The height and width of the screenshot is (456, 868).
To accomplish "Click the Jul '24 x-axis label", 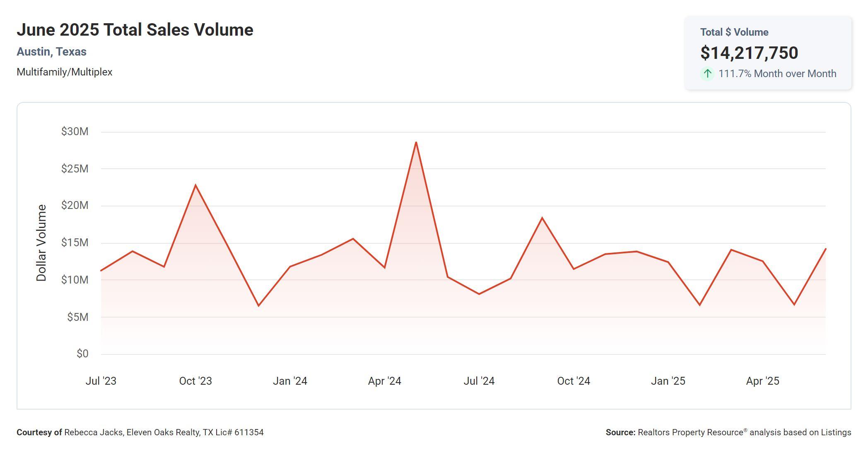I will tap(479, 381).
